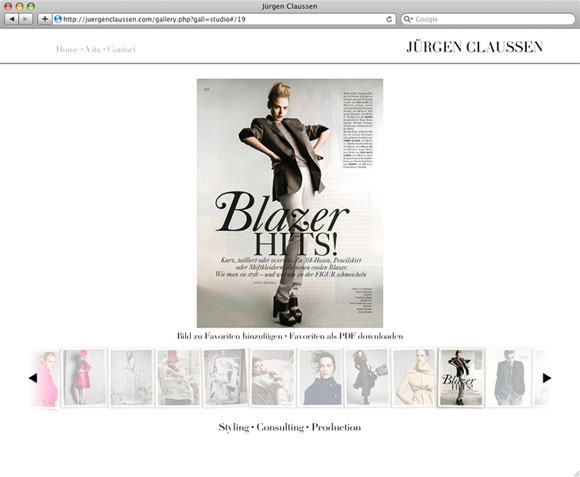Click the plus add bookmark button
Viewport: 580px width, 477px height.
pyautogui.click(x=44, y=19)
